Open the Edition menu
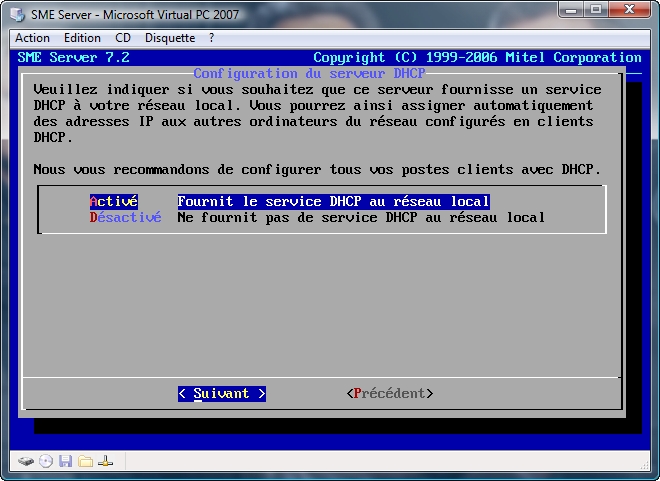 coord(82,38)
